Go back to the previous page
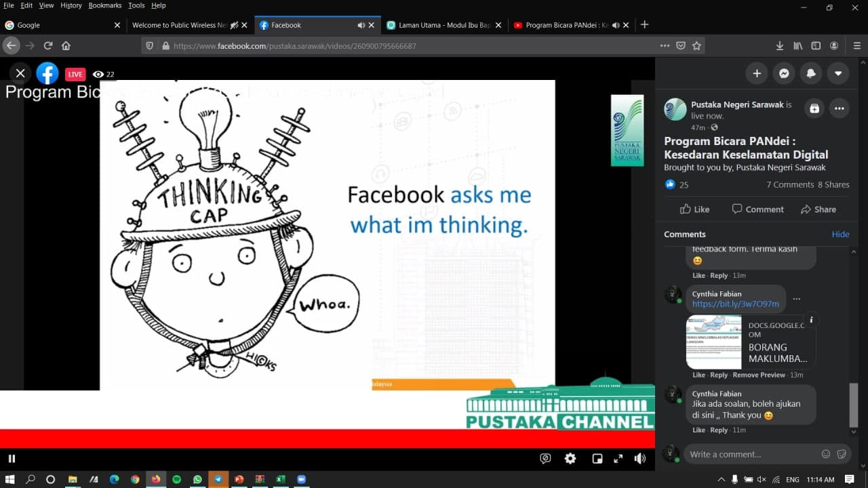Viewport: 868px width, 488px height. pyautogui.click(x=11, y=45)
